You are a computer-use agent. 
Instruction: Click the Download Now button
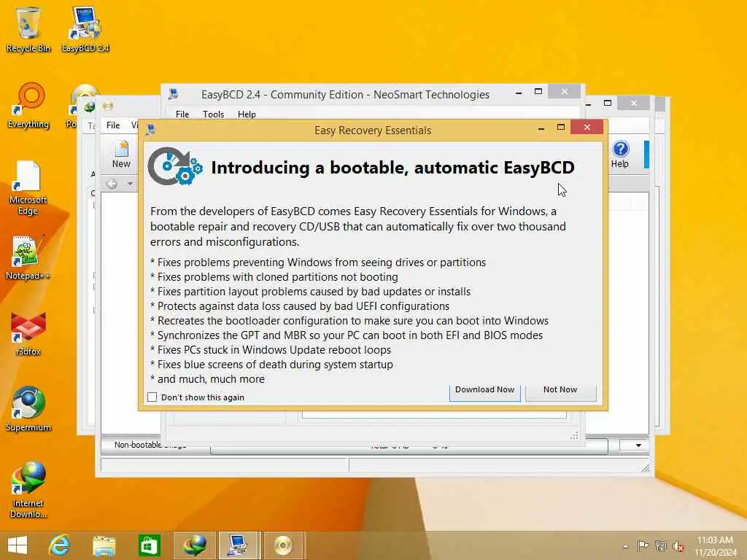point(484,392)
